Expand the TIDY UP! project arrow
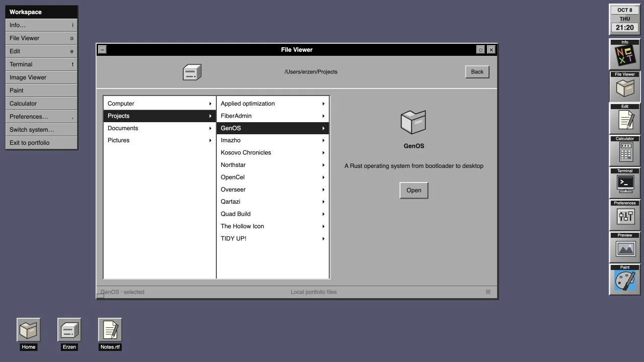Image resolution: width=644 pixels, height=362 pixels. (324, 239)
